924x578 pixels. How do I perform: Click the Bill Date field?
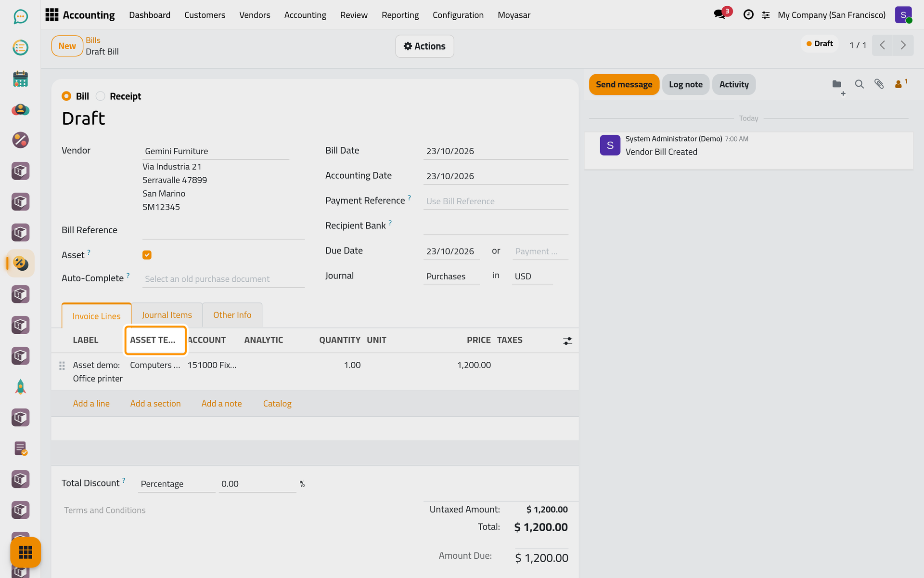tap(496, 151)
